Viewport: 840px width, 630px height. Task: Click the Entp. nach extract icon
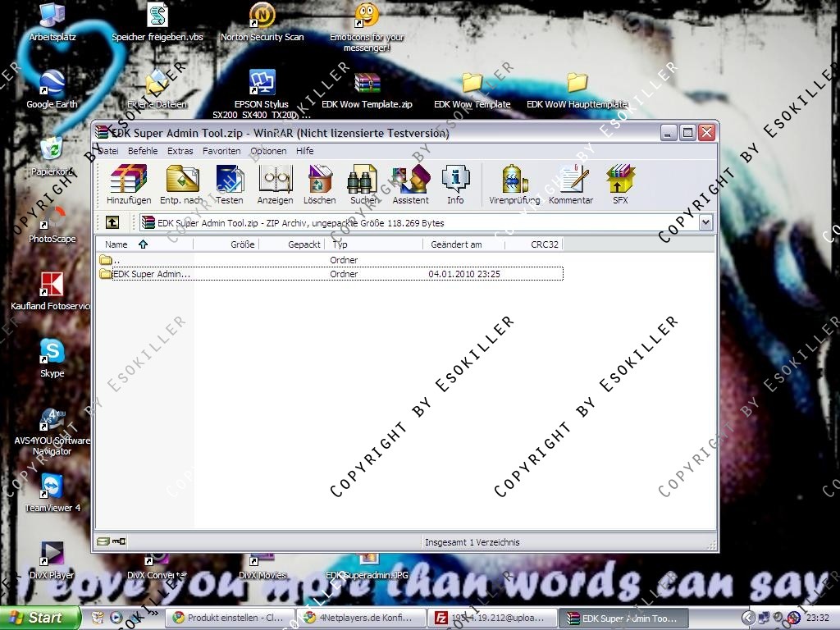181,184
